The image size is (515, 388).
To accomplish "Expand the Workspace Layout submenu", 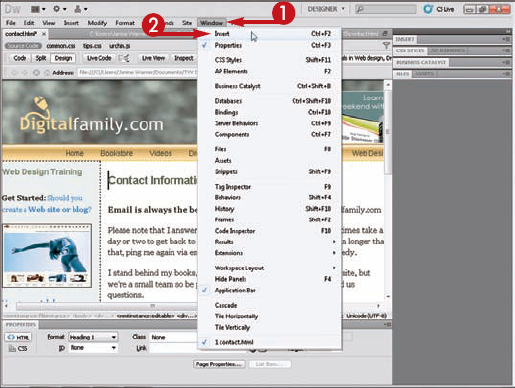I will click(x=269, y=268).
